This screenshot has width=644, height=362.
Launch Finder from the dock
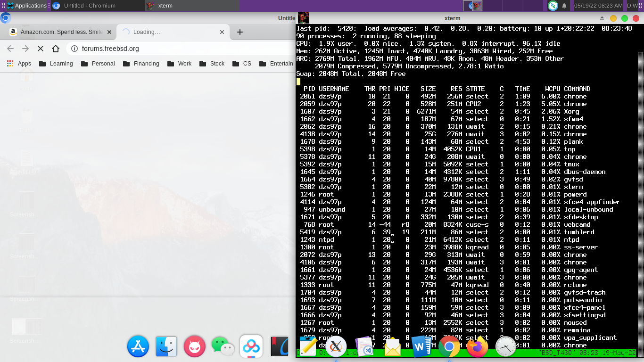click(x=166, y=347)
